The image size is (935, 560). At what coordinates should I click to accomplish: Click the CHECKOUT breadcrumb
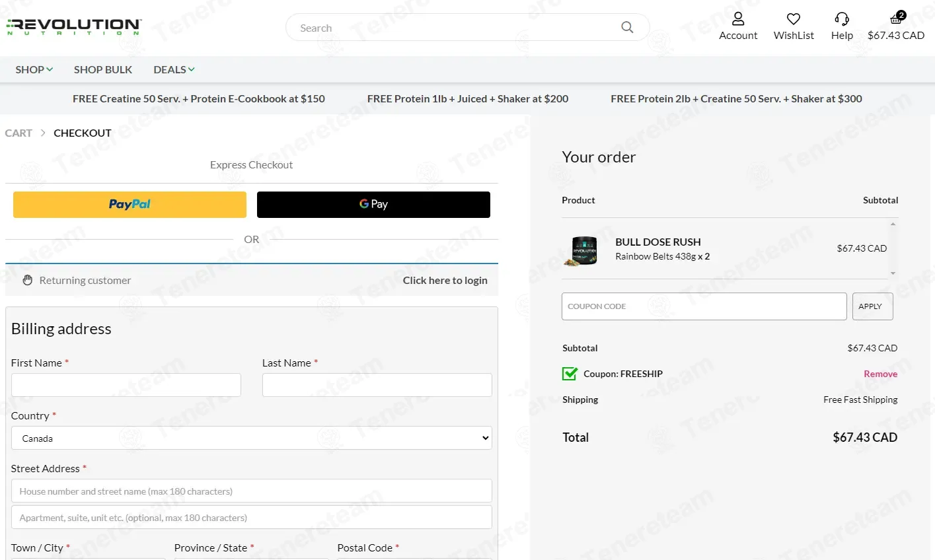(83, 133)
